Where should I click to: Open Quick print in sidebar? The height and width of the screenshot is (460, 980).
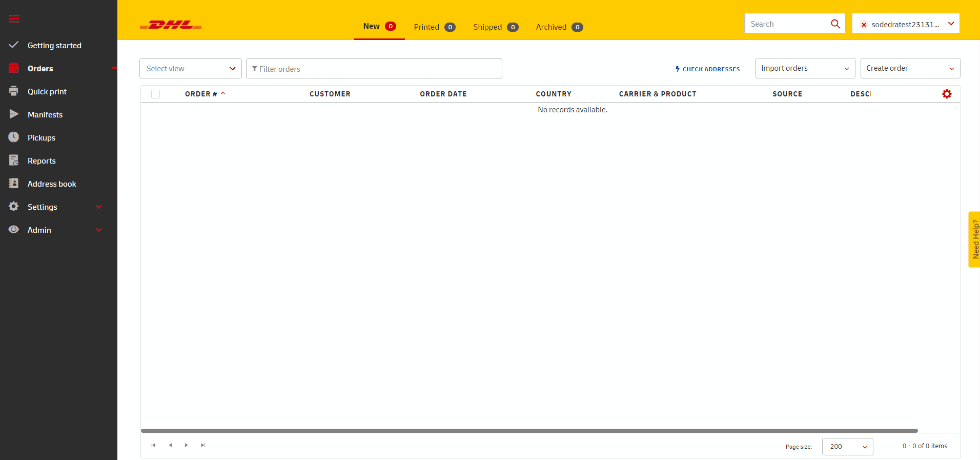(47, 91)
